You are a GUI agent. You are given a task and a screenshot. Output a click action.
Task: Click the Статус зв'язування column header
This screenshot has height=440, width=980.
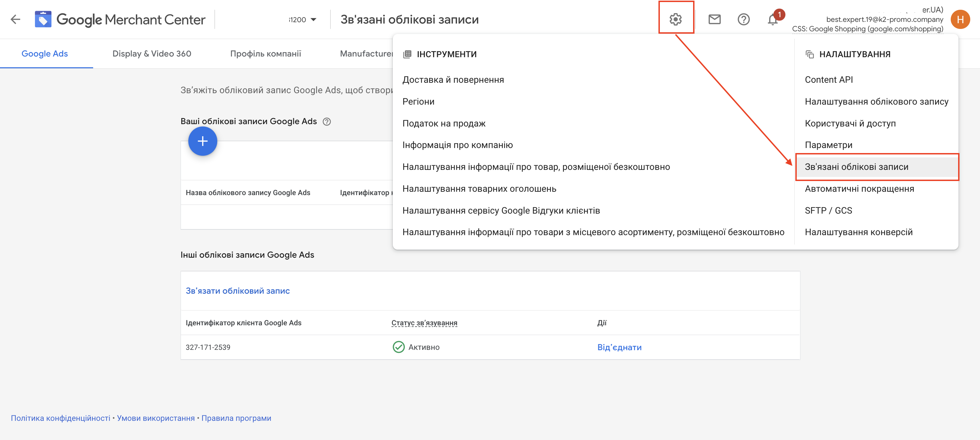click(x=424, y=323)
